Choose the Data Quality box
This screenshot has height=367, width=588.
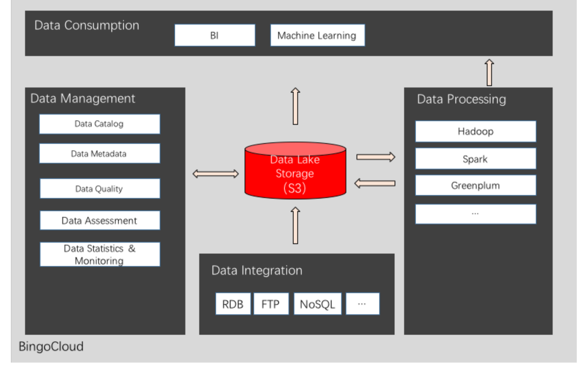pyautogui.click(x=99, y=189)
